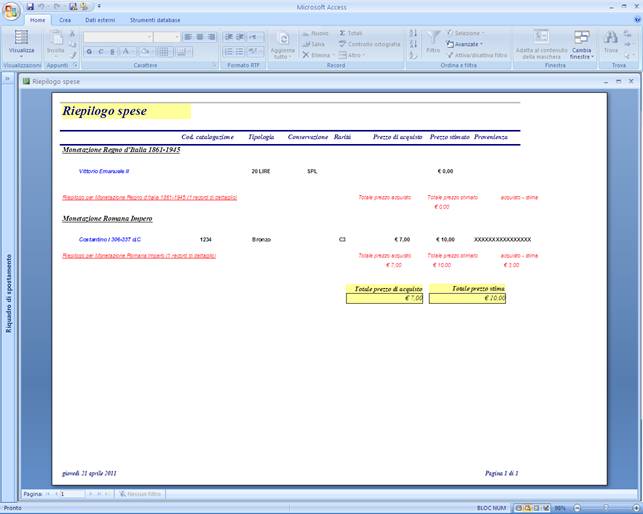Toggle center text alignment

200,37
